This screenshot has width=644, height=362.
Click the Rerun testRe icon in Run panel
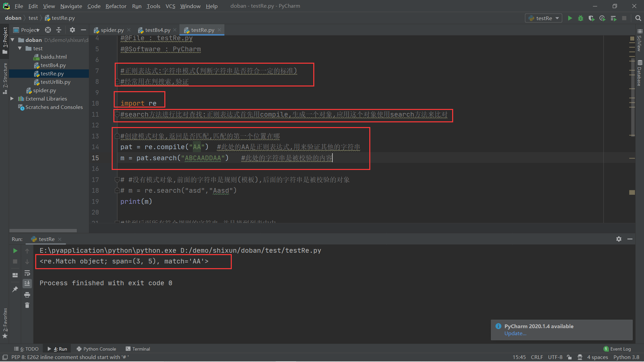(x=15, y=251)
